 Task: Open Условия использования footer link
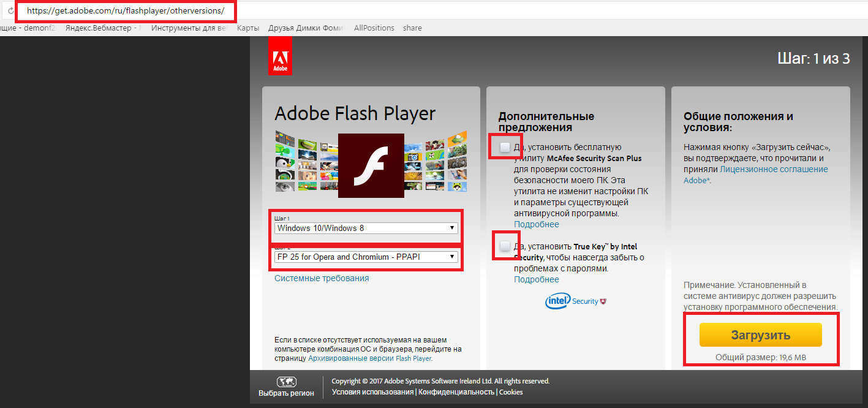372,392
